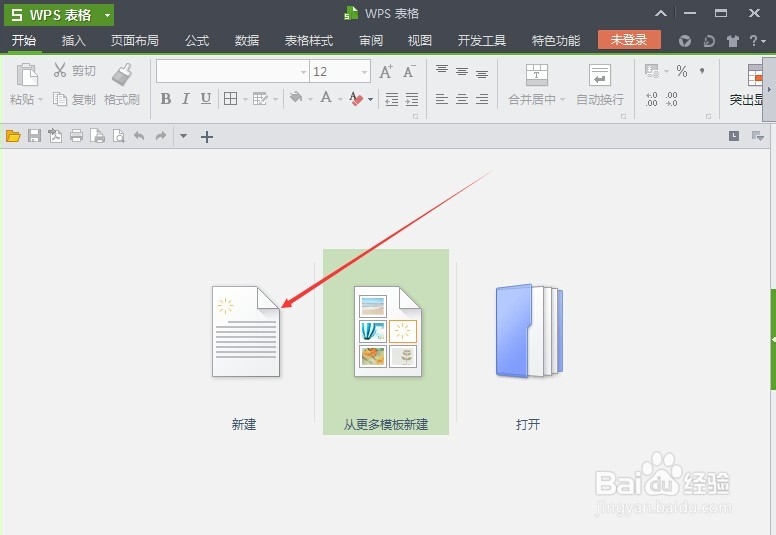Create a blank 新建 document
Image resolution: width=776 pixels, height=535 pixels.
245,332
